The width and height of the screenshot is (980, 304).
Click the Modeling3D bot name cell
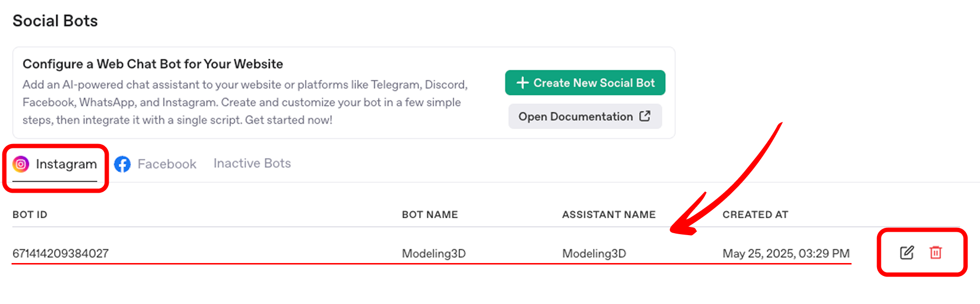point(434,253)
